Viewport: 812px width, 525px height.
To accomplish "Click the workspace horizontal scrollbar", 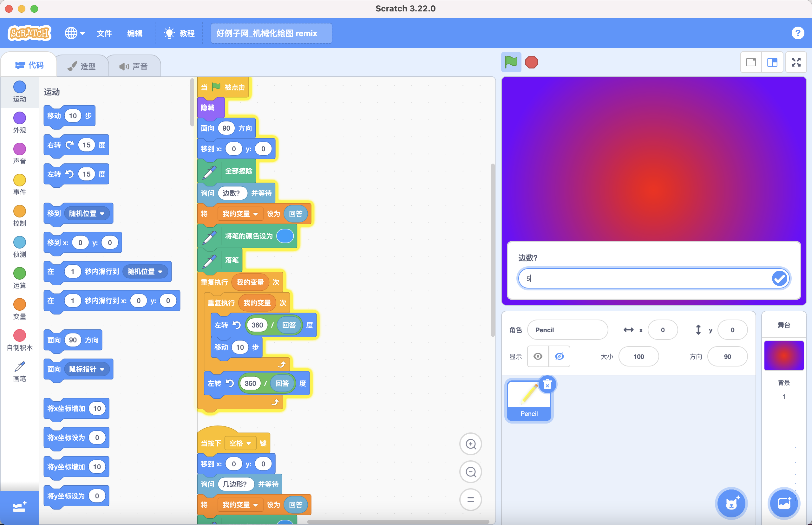I will pyautogui.click(x=398, y=522).
